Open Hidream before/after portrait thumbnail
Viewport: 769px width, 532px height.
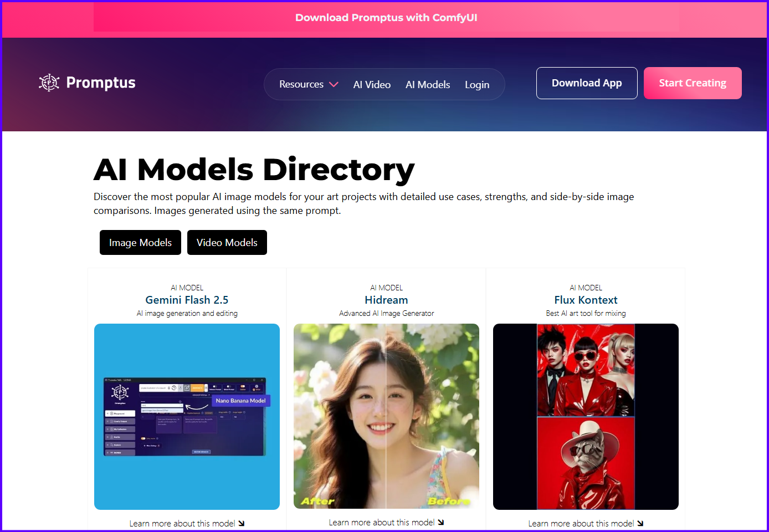[x=386, y=416]
